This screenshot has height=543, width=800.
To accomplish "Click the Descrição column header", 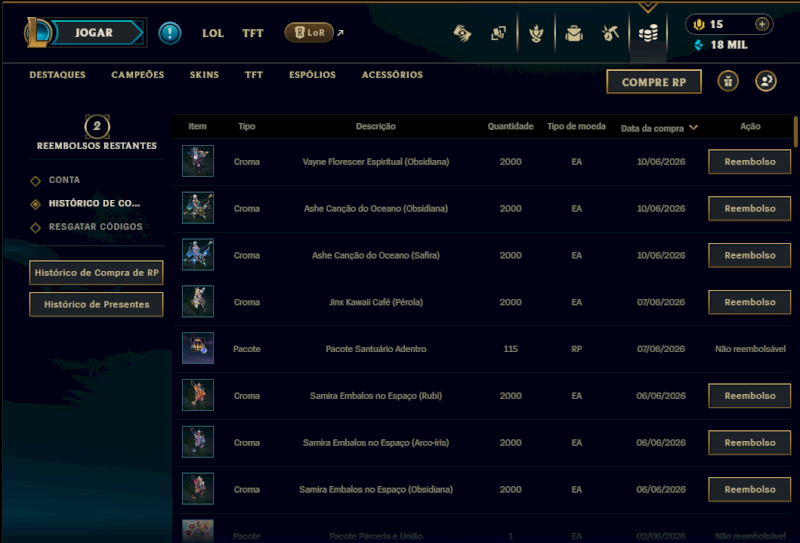I will click(376, 126).
